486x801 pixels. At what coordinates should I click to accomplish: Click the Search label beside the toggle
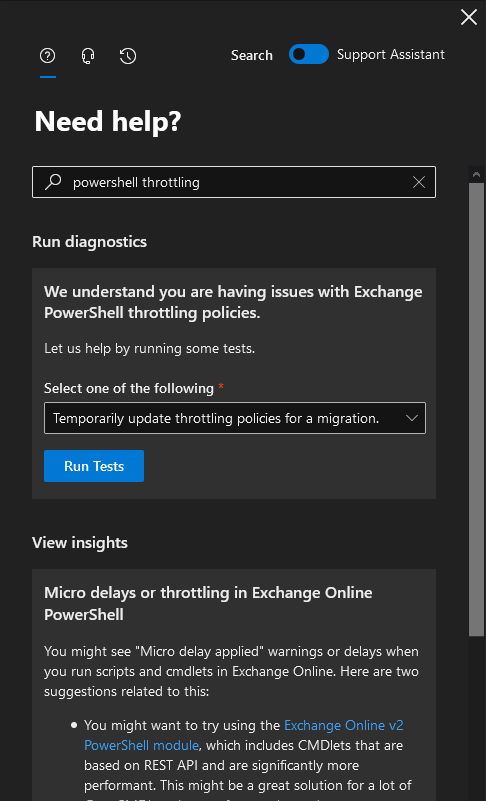pyautogui.click(x=251, y=55)
